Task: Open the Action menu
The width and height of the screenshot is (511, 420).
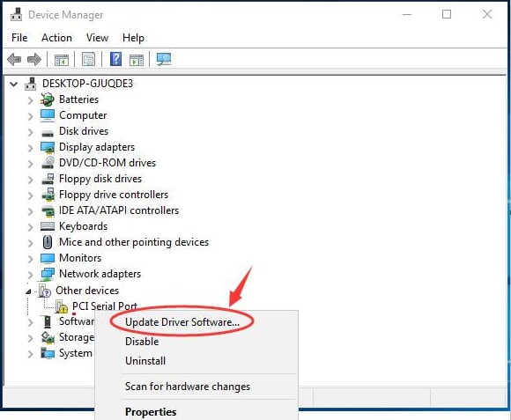Action: [56, 38]
